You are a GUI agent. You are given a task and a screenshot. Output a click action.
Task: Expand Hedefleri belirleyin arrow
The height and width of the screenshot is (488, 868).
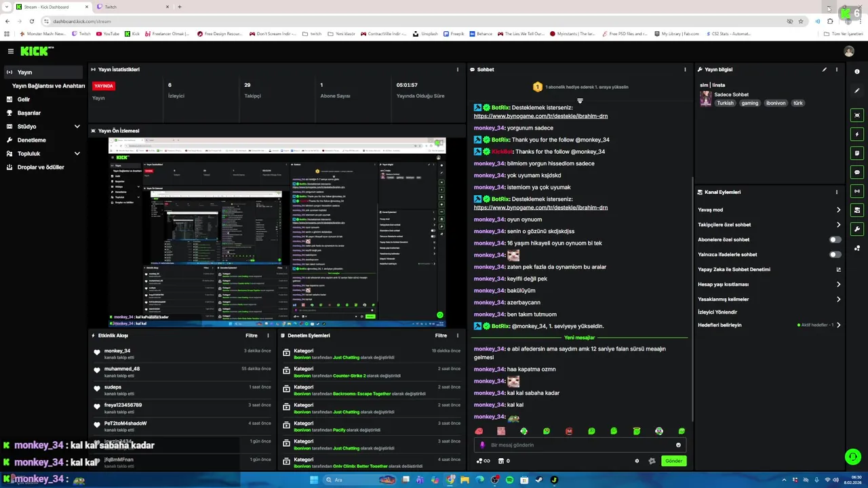838,325
